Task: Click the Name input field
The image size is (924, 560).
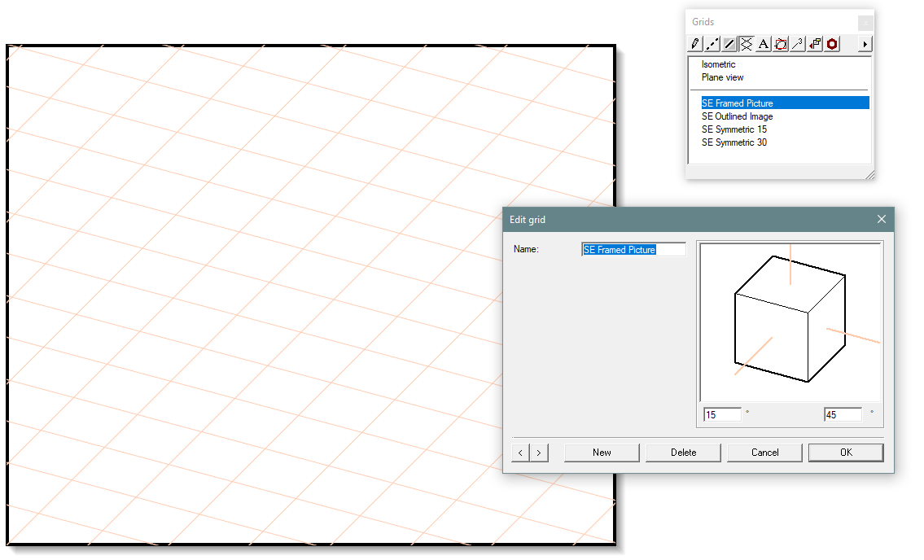Action: click(x=633, y=249)
